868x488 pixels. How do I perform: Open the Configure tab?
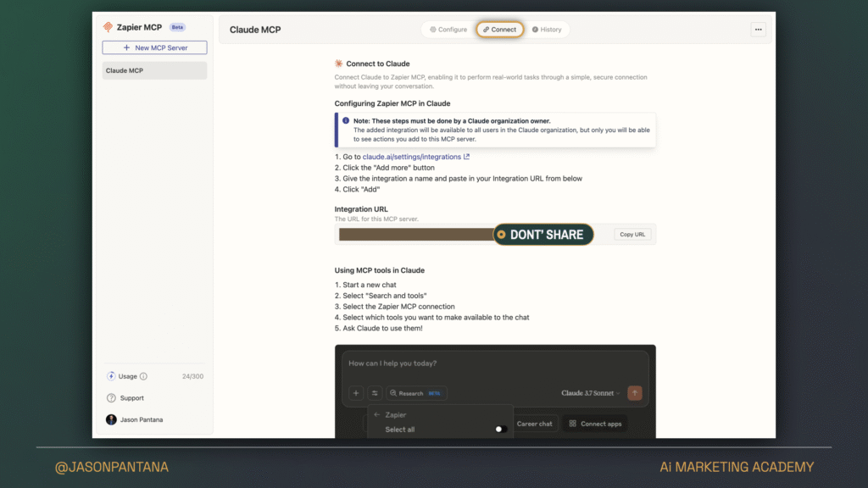click(x=448, y=30)
